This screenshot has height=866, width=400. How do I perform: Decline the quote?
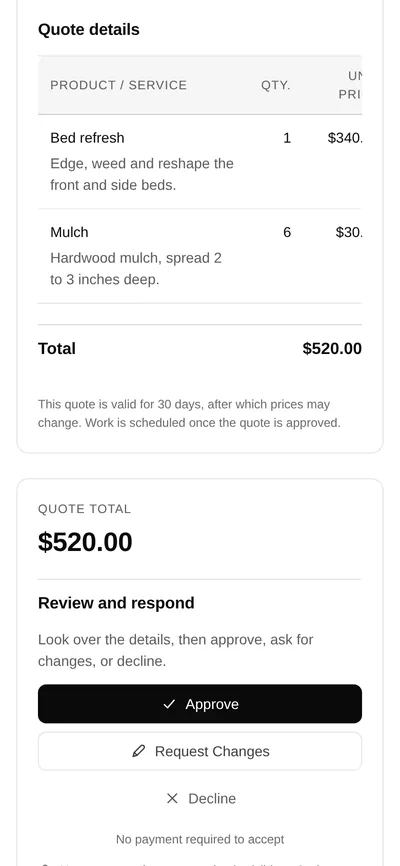(x=200, y=799)
